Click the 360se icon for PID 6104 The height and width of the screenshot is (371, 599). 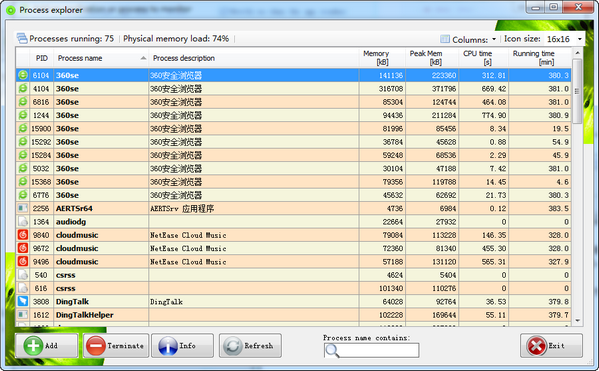tap(23, 75)
